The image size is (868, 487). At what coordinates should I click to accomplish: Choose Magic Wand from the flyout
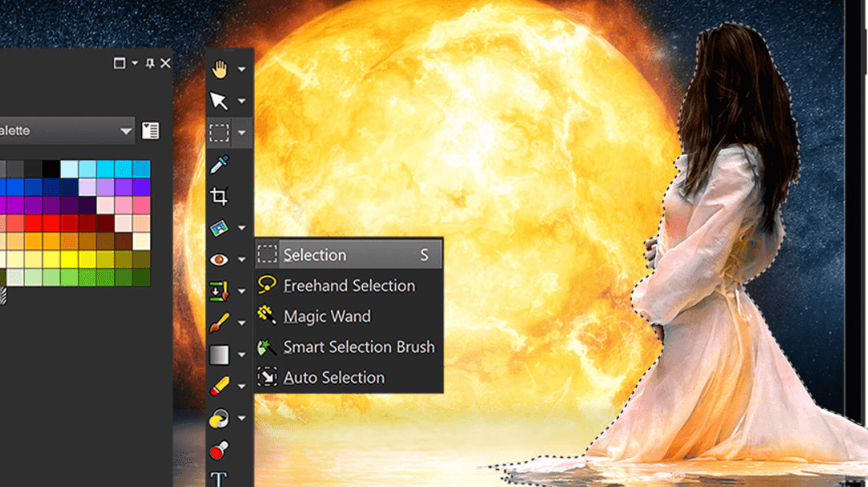(x=348, y=317)
